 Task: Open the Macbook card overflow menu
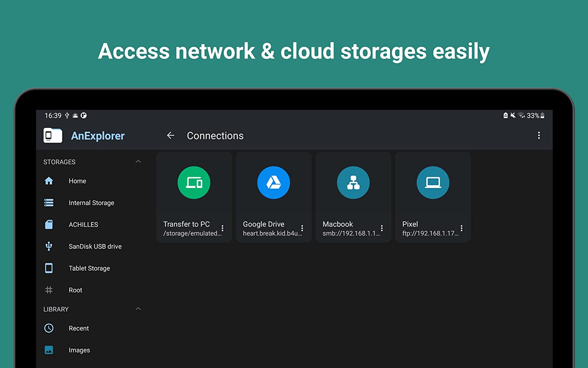382,228
